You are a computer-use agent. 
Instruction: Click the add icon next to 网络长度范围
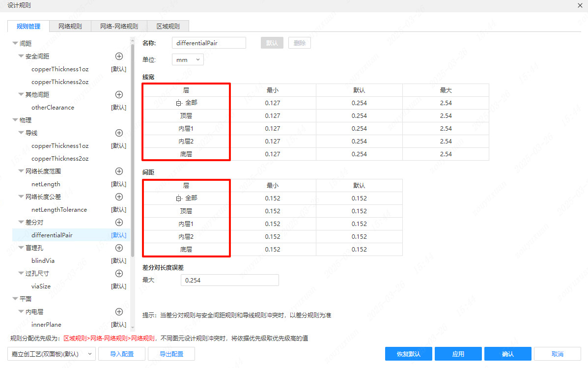(119, 171)
